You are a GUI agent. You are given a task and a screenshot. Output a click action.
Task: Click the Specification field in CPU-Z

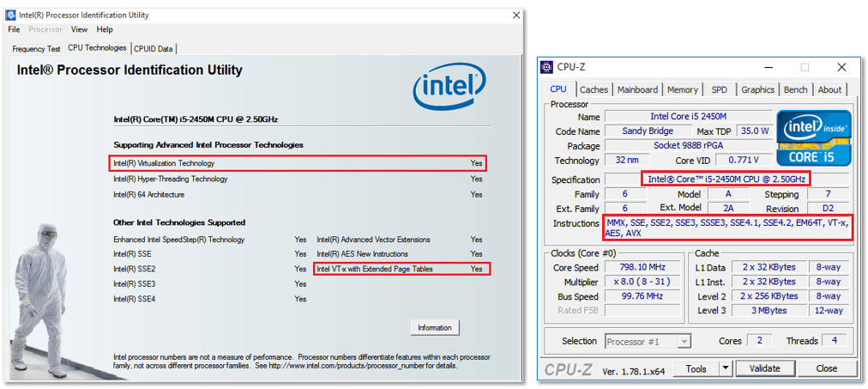point(726,179)
